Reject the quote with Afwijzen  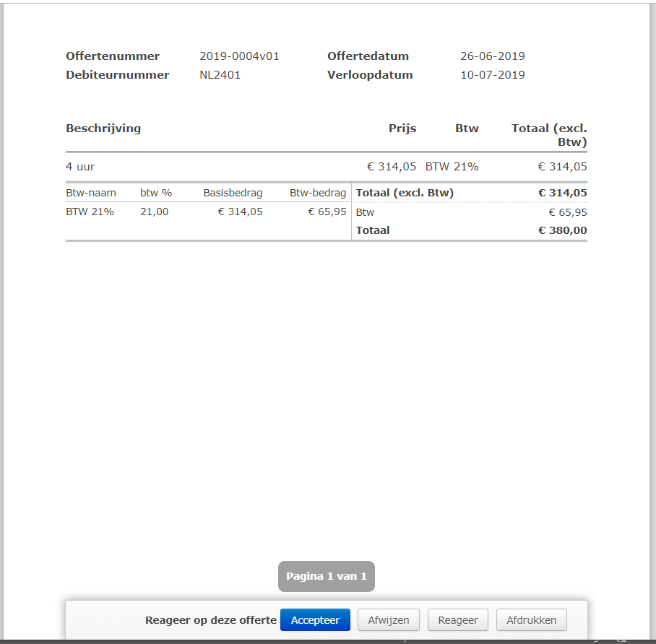pos(389,620)
